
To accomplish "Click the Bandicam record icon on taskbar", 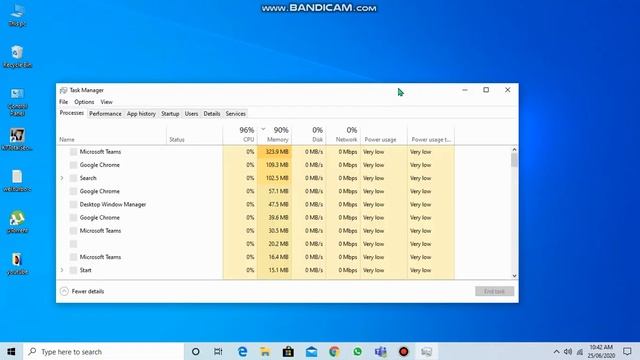I will [x=404, y=351].
